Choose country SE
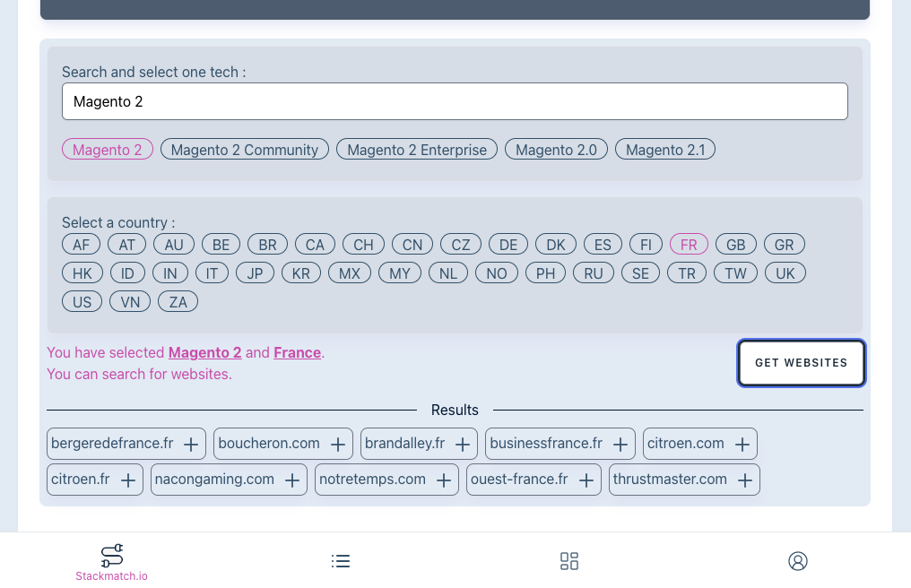The height and width of the screenshot is (588, 911). 641,272
